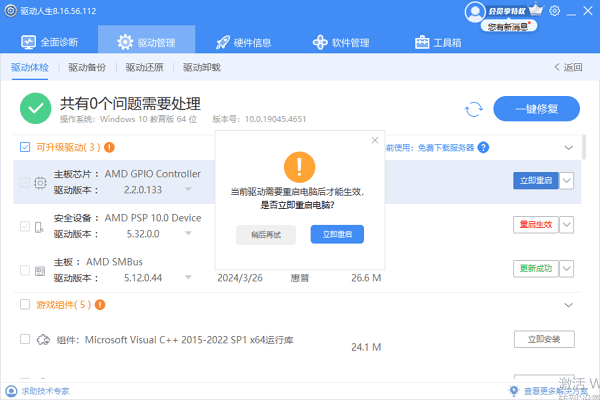Switch to 硬件信息 tab
This screenshot has width=600, height=400.
click(243, 42)
